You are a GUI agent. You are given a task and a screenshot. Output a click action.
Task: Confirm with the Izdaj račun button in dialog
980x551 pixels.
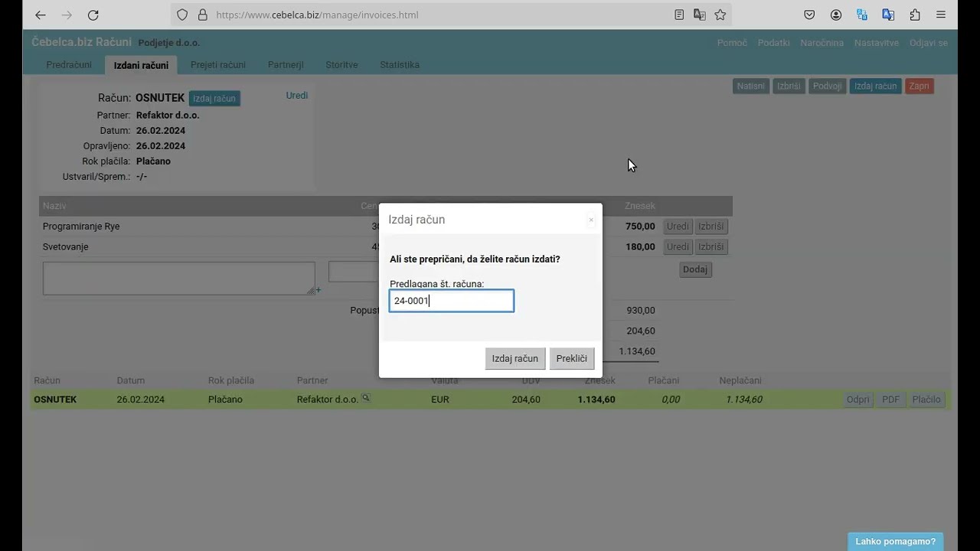tap(515, 358)
